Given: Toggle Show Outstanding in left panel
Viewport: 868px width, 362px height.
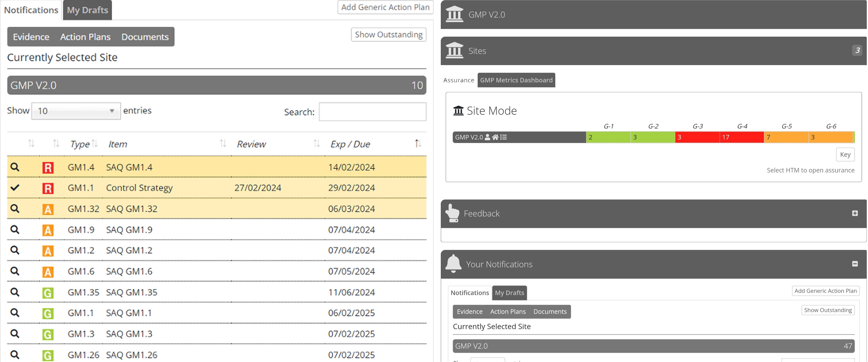Looking at the screenshot, I should click(388, 34).
